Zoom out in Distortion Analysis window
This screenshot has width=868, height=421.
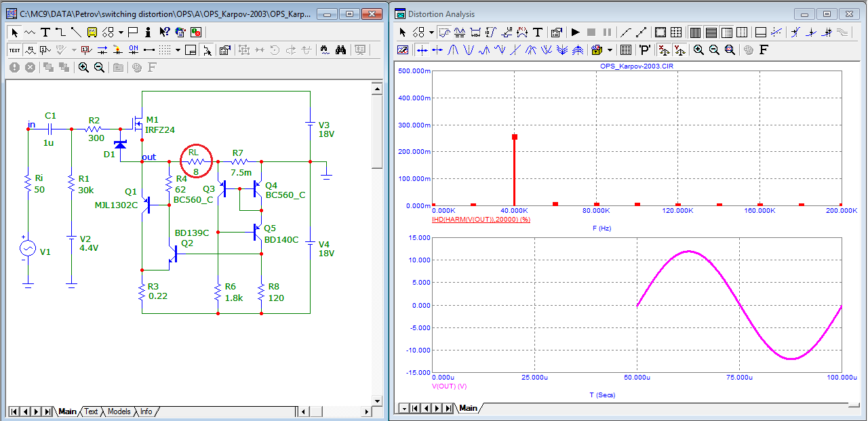(x=714, y=49)
